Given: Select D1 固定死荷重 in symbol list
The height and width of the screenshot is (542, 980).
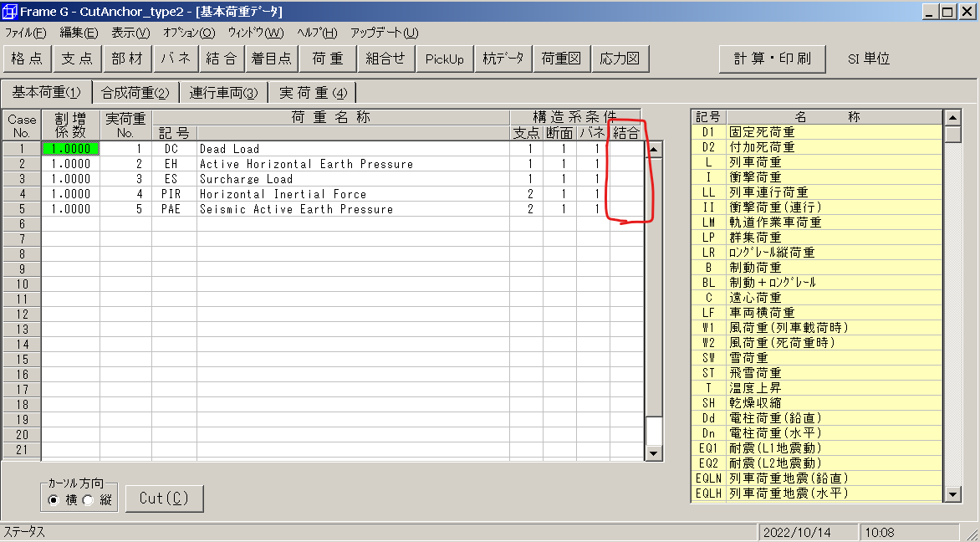Looking at the screenshot, I should click(x=817, y=132).
